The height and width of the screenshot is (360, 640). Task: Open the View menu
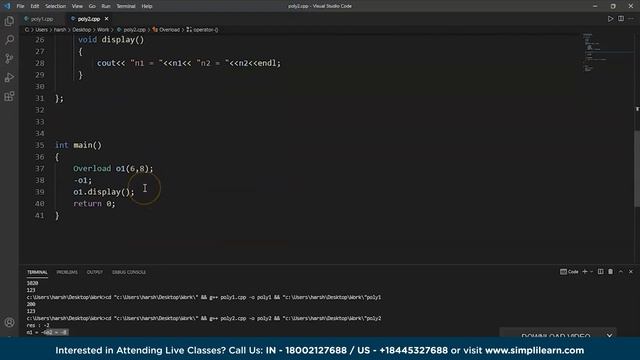pos(77,6)
